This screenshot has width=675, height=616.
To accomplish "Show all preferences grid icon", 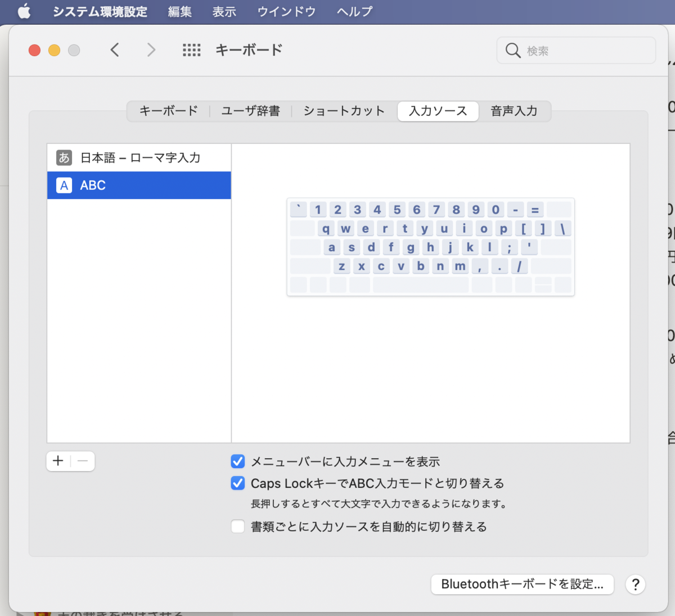I will pos(191,50).
